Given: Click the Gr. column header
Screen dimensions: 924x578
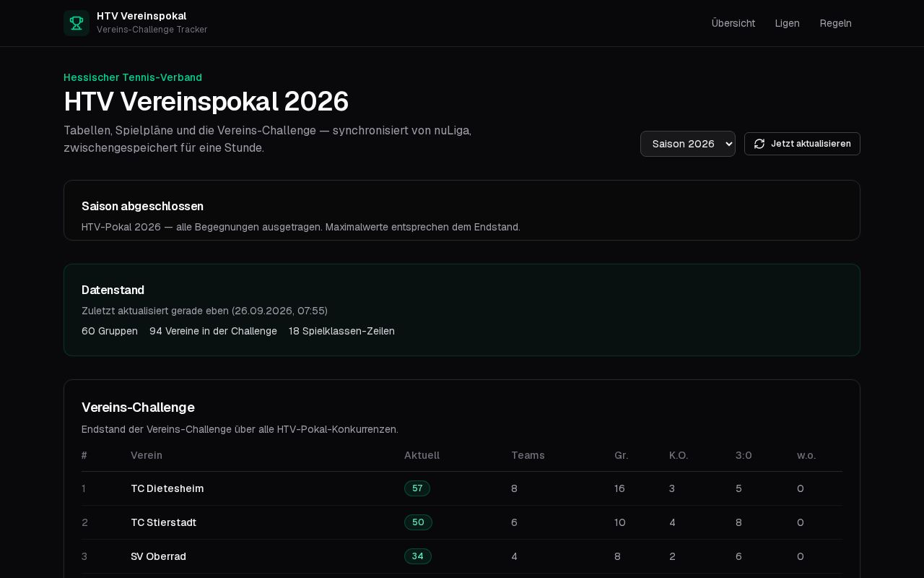Looking at the screenshot, I should click(x=622, y=455).
